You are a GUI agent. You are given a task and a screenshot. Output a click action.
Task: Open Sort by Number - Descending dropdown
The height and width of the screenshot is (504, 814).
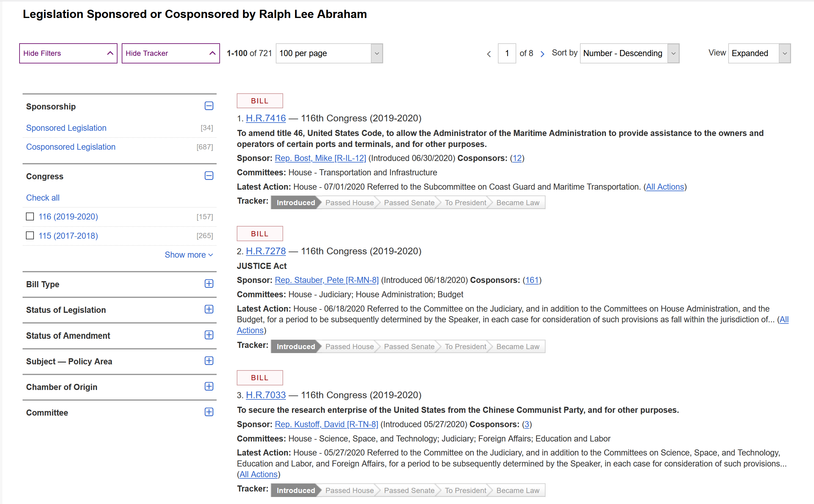629,53
